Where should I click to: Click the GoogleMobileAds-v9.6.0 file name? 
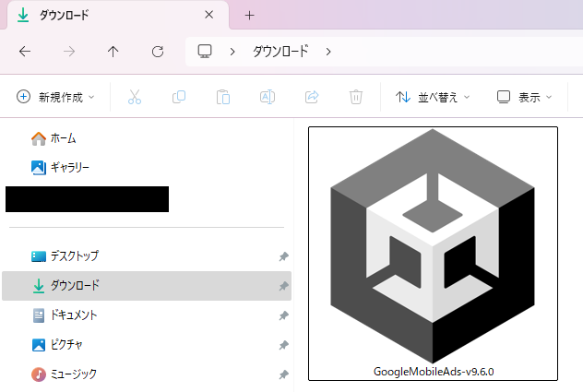(x=434, y=372)
